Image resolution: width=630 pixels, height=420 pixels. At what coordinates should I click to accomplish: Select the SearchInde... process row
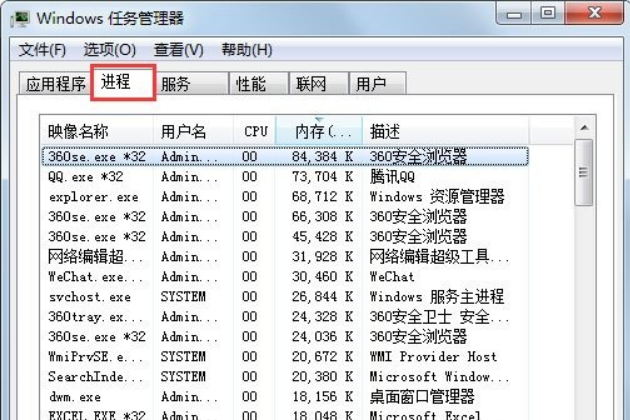[x=285, y=377]
